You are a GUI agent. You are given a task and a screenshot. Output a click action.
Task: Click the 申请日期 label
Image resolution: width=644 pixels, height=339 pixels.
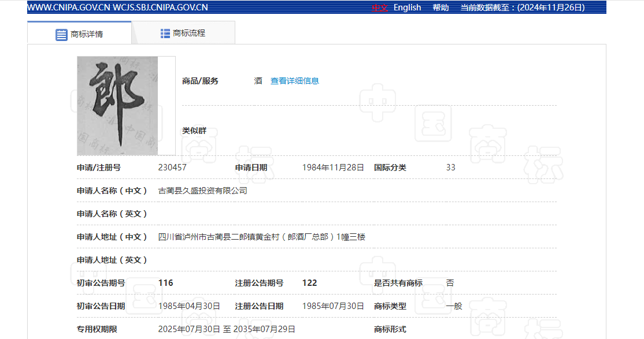point(251,167)
